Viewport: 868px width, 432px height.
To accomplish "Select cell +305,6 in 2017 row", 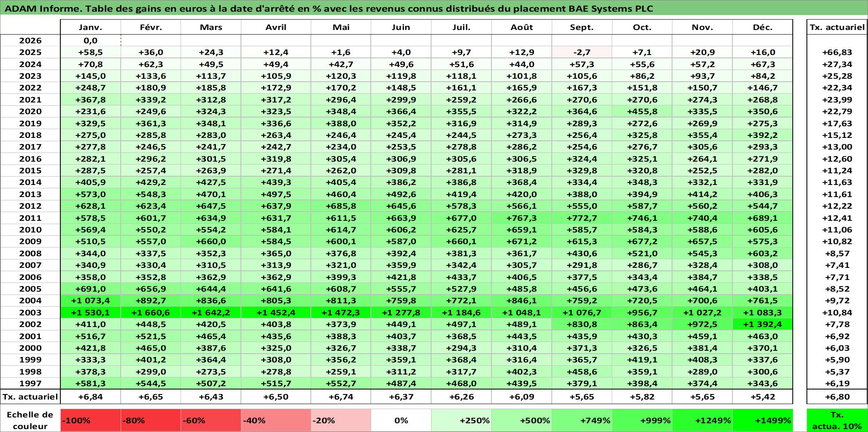I will [x=702, y=147].
